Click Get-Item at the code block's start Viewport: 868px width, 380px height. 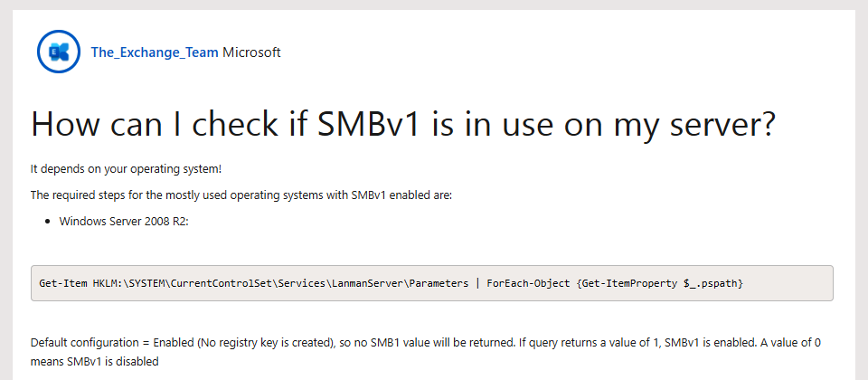63,283
